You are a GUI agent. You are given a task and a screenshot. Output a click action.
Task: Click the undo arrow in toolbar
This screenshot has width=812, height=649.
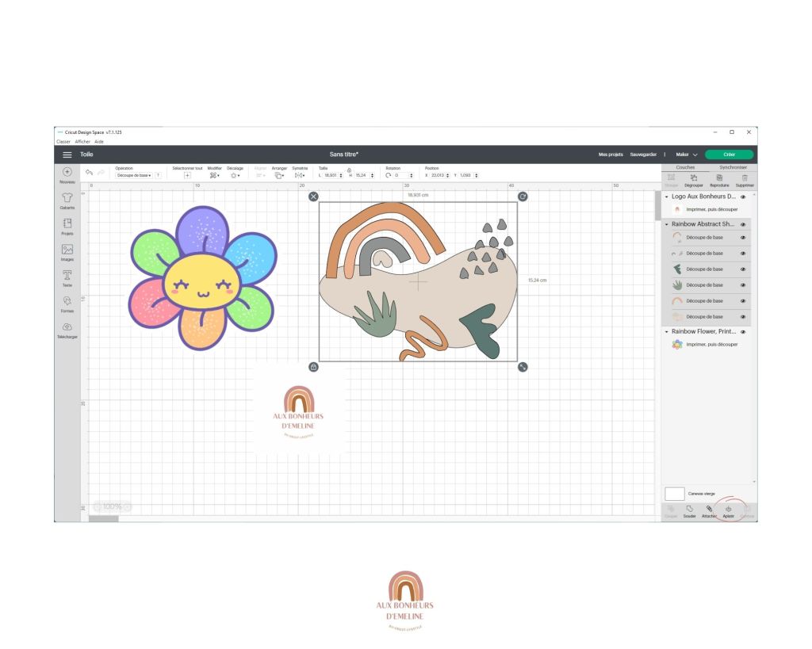(89, 172)
